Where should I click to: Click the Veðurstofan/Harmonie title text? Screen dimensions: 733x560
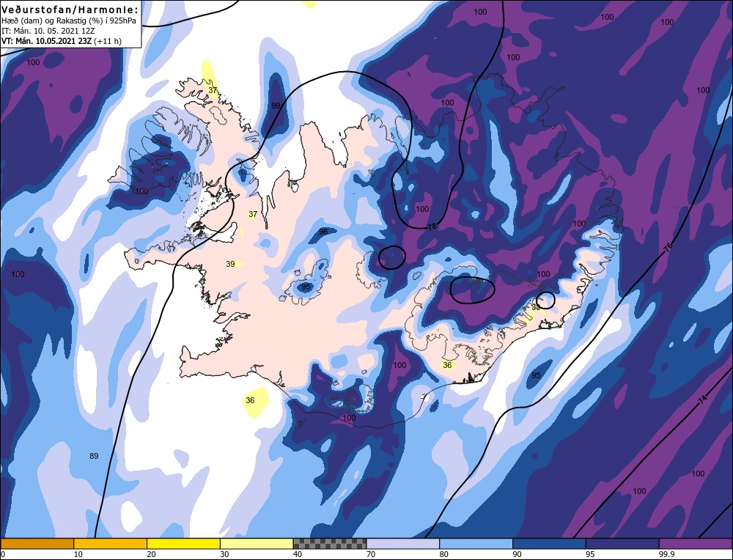[70, 10]
